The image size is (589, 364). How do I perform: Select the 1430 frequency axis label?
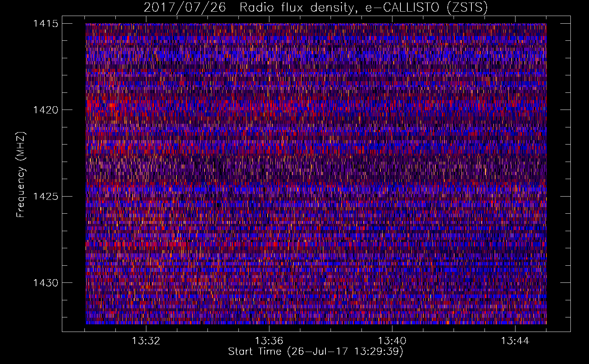(46, 283)
